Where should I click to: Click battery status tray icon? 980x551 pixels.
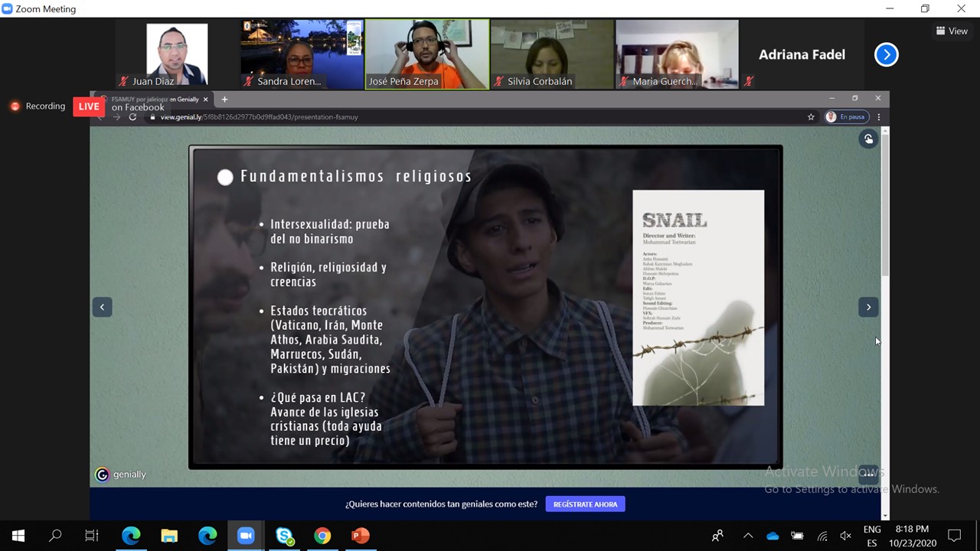[x=797, y=536]
